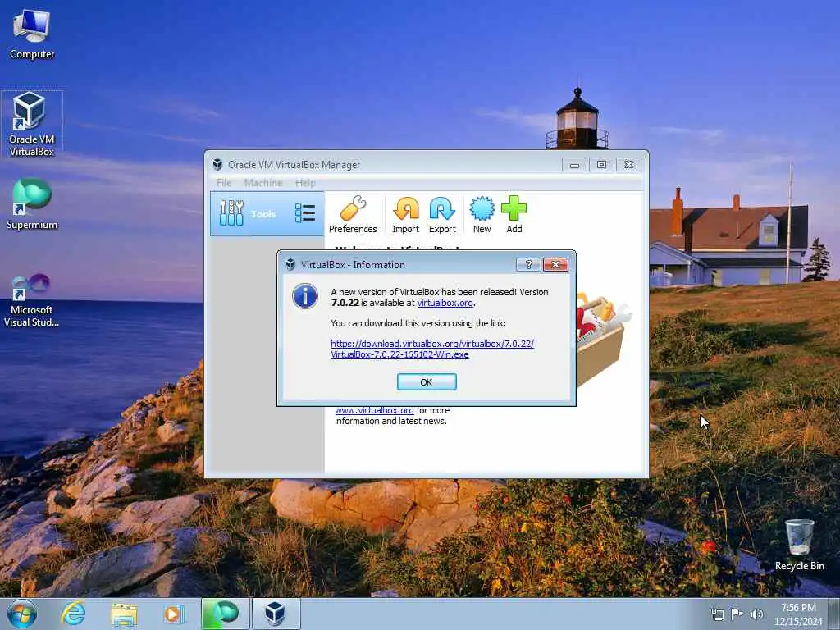The width and height of the screenshot is (840, 630).
Task: Select the Oracle VM VirtualBox desktop shortcut
Action: click(x=32, y=125)
